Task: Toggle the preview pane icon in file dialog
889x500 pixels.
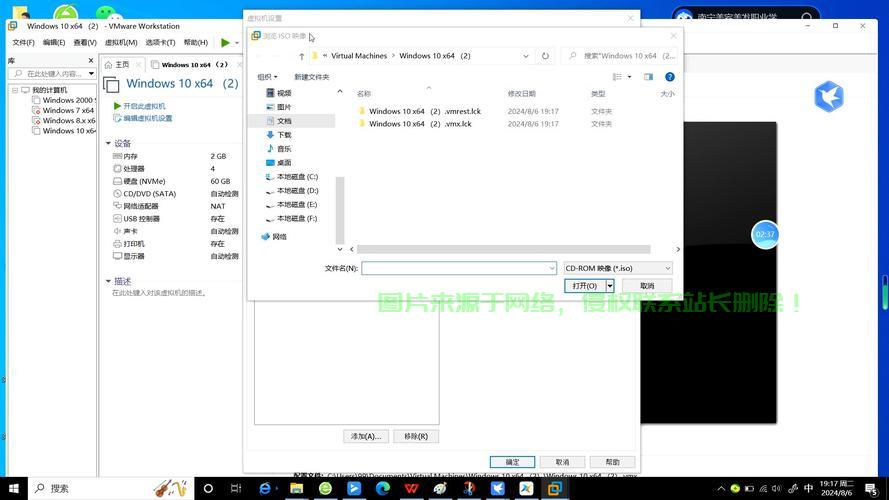Action: 648,77
